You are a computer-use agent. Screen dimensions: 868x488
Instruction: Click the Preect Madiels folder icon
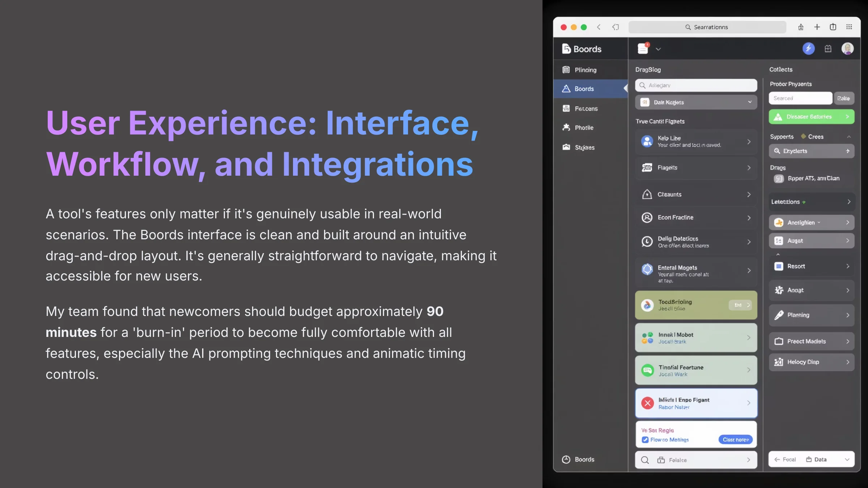click(779, 341)
